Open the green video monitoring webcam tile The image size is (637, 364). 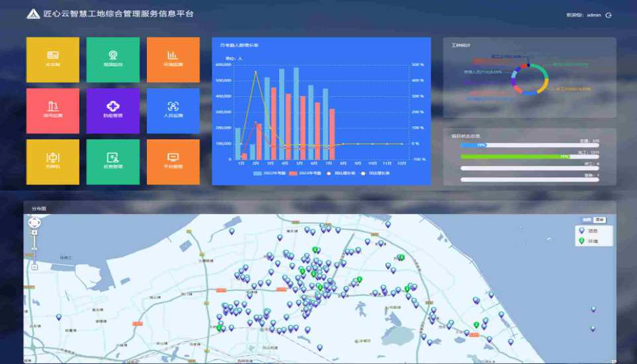tap(112, 59)
